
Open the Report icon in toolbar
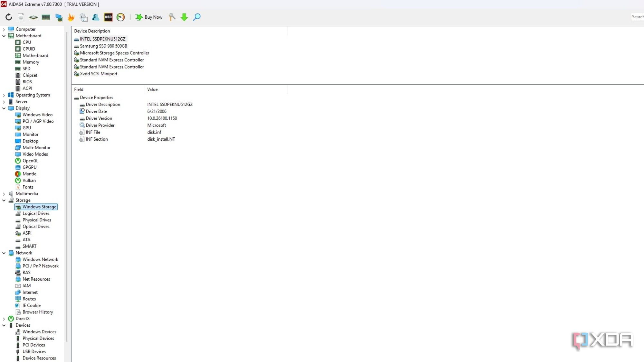[x=21, y=17]
